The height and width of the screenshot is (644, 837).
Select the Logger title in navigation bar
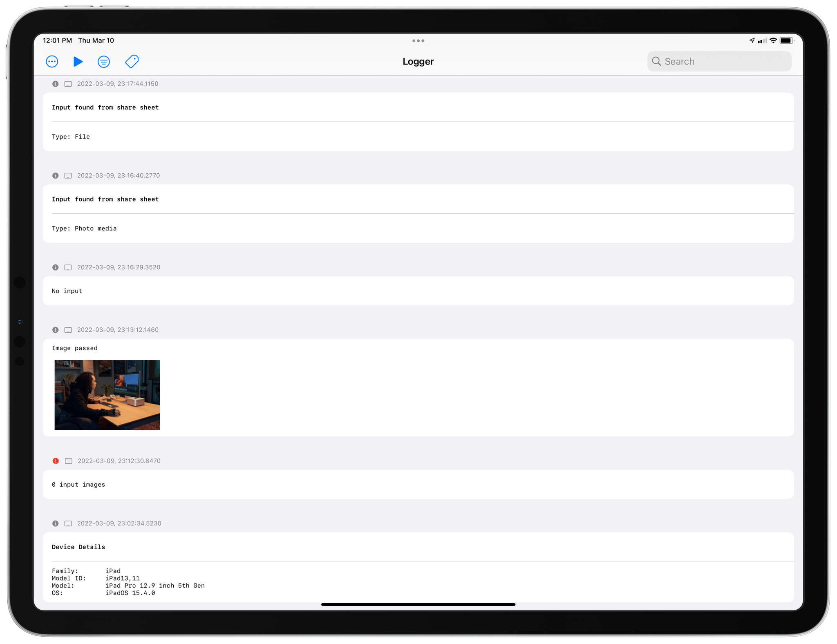pos(418,61)
